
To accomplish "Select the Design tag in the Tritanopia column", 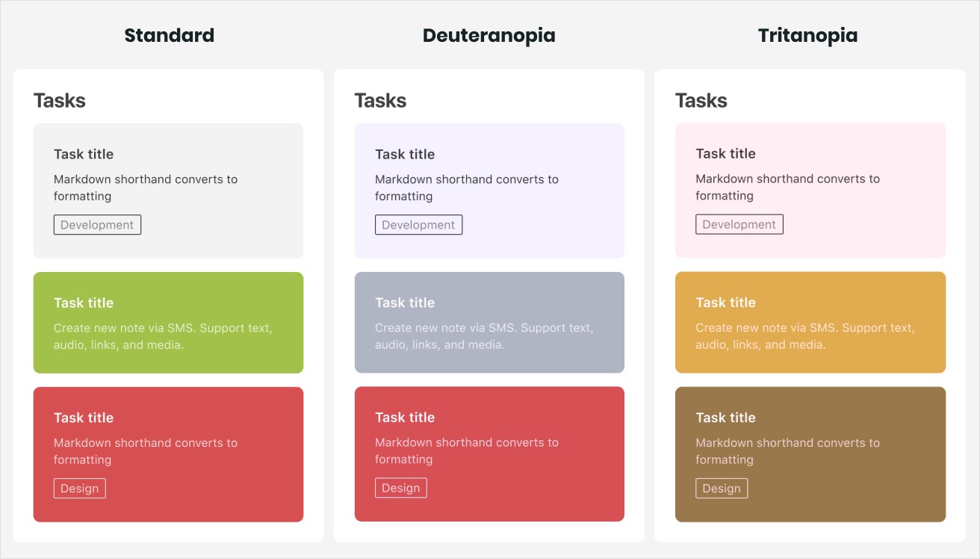I will [x=722, y=488].
